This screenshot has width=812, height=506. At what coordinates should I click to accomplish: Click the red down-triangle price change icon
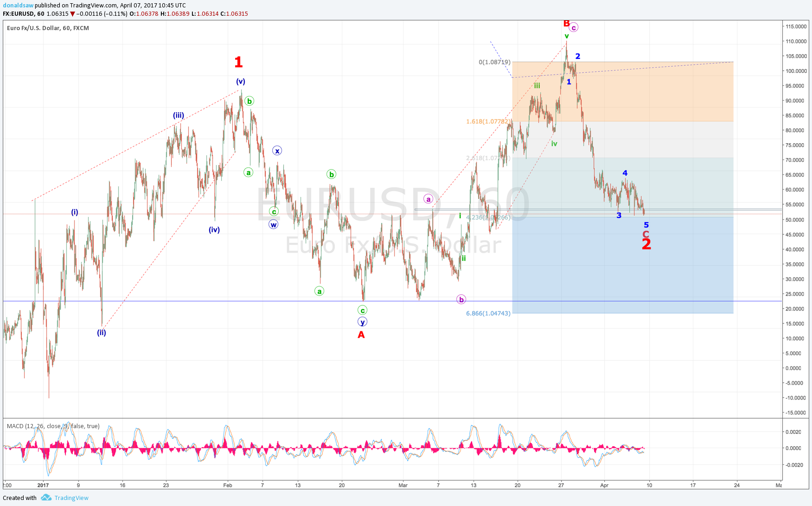[72, 14]
